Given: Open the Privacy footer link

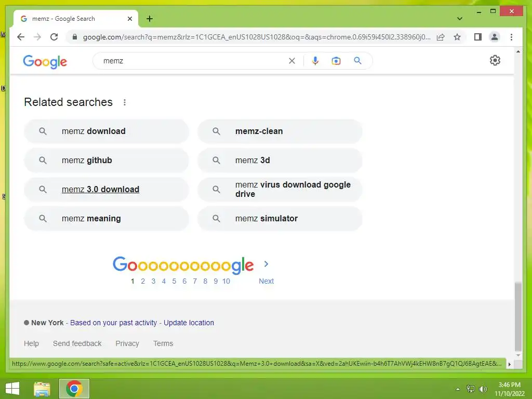Looking at the screenshot, I should point(127,343).
